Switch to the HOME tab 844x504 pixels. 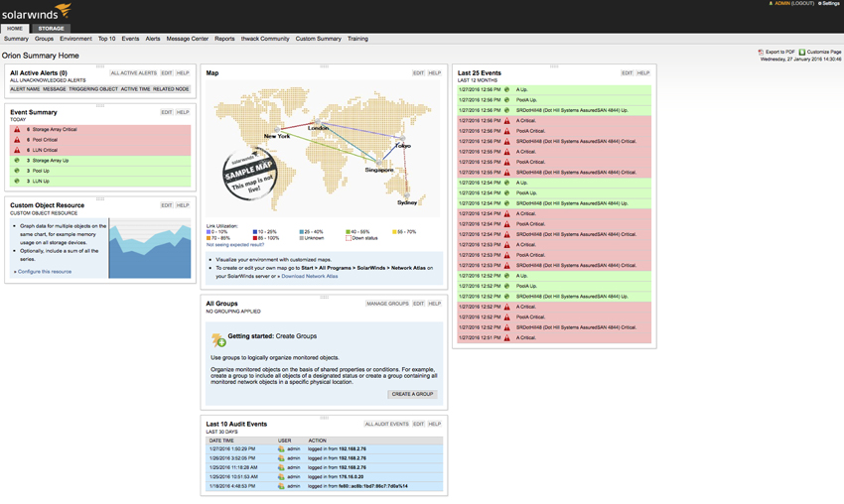15,29
